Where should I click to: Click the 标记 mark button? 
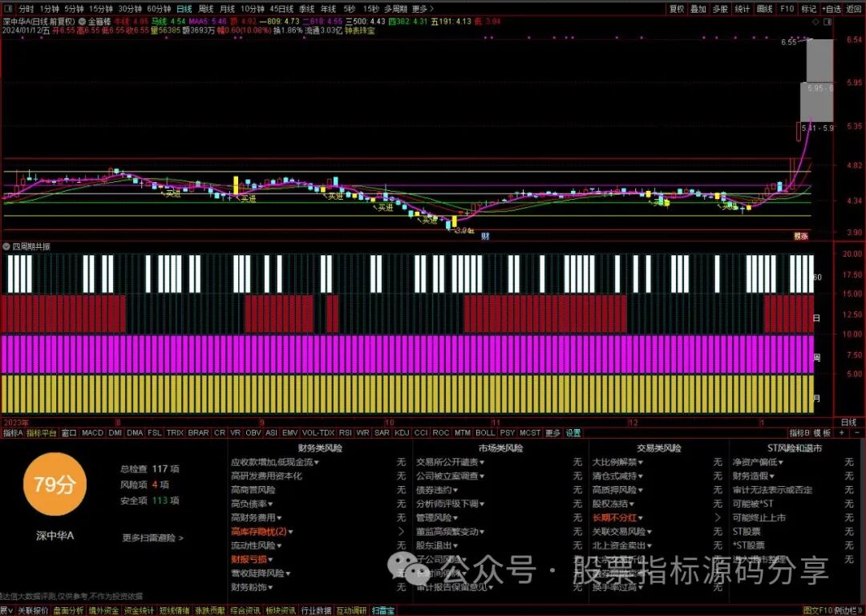pos(808,9)
